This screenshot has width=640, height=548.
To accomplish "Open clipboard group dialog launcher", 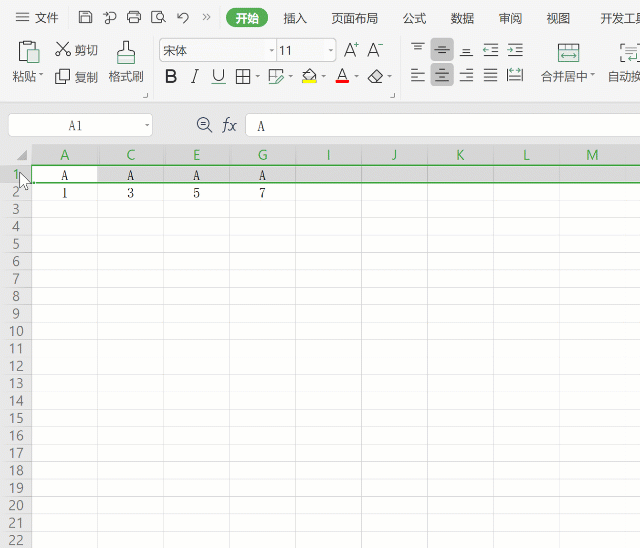I will pyautogui.click(x=145, y=95).
